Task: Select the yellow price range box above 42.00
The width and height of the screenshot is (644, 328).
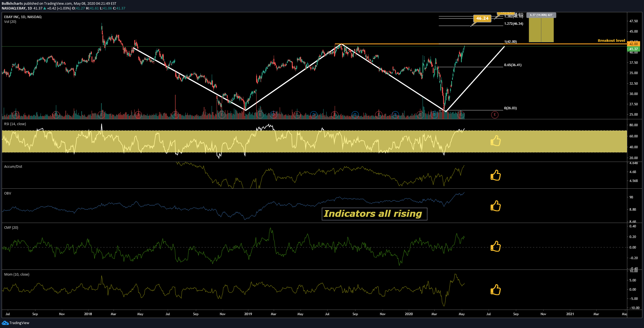Action: [x=541, y=30]
